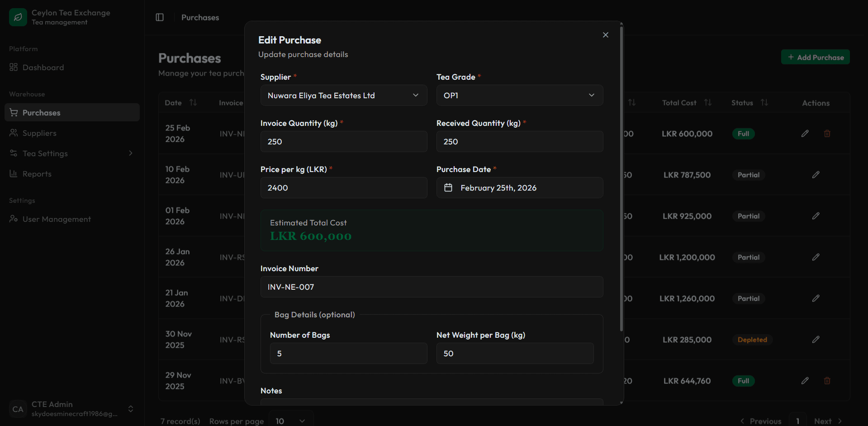This screenshot has height=426, width=868.
Task: Click edit pencil on LKR 787,500 row
Action: coord(816,175)
